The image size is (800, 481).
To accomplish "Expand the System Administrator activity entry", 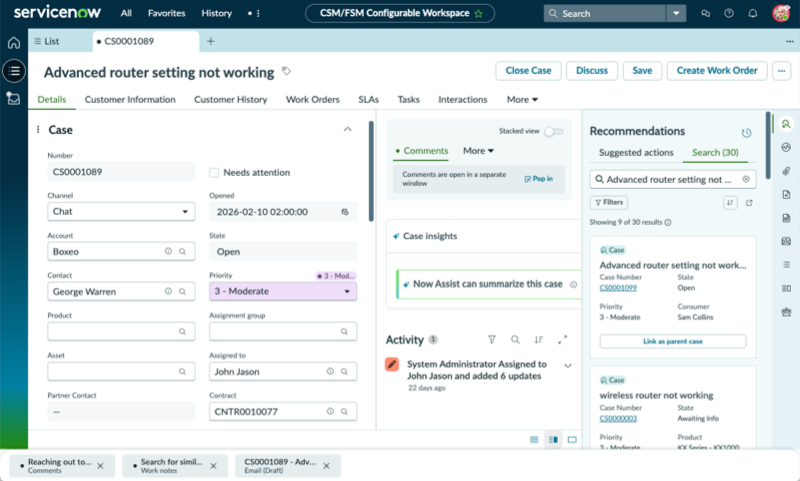I will 567,366.
